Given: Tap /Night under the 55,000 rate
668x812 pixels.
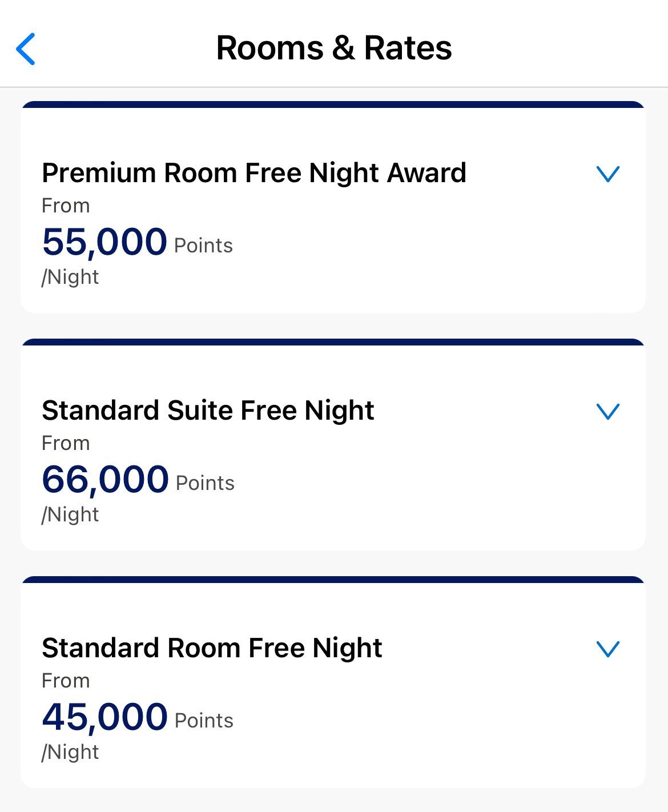Looking at the screenshot, I should click(x=70, y=278).
